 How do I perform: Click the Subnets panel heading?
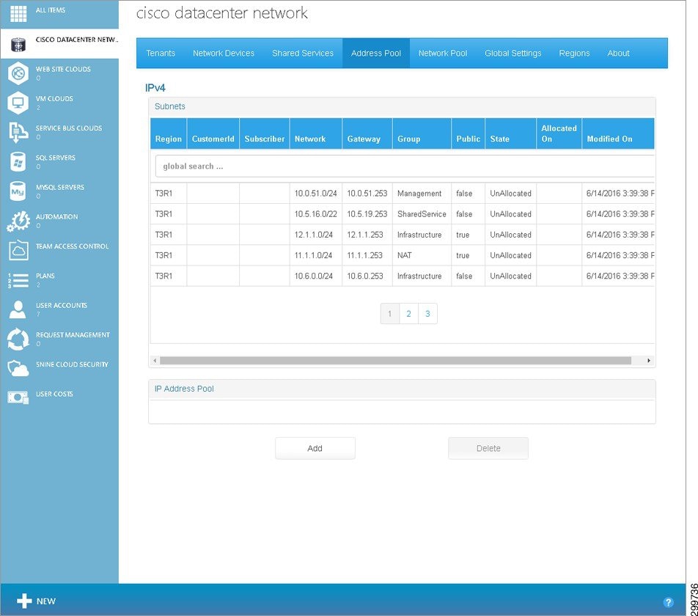(169, 106)
